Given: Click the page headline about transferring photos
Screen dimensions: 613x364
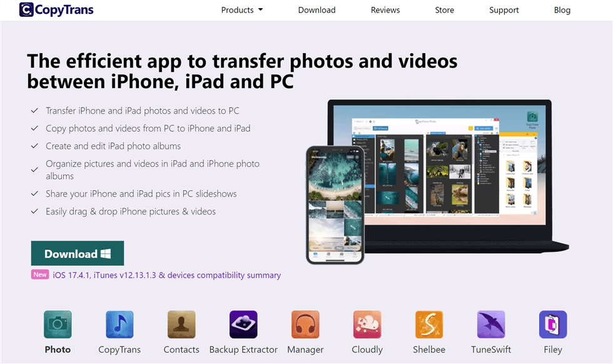Looking at the screenshot, I should click(242, 71).
